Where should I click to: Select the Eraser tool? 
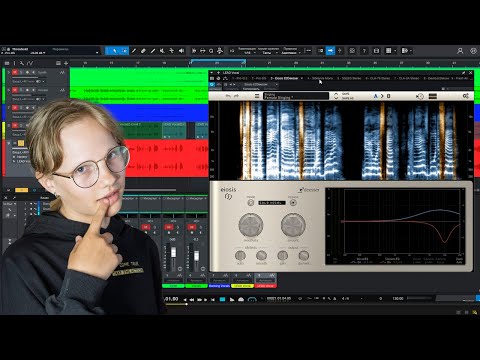[143, 51]
